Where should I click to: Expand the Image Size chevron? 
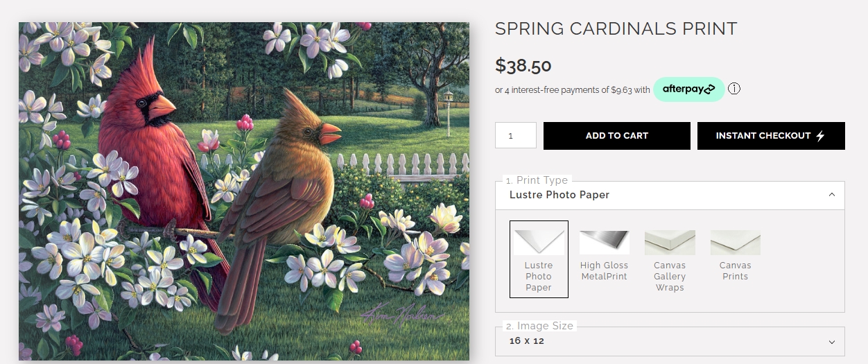(832, 342)
